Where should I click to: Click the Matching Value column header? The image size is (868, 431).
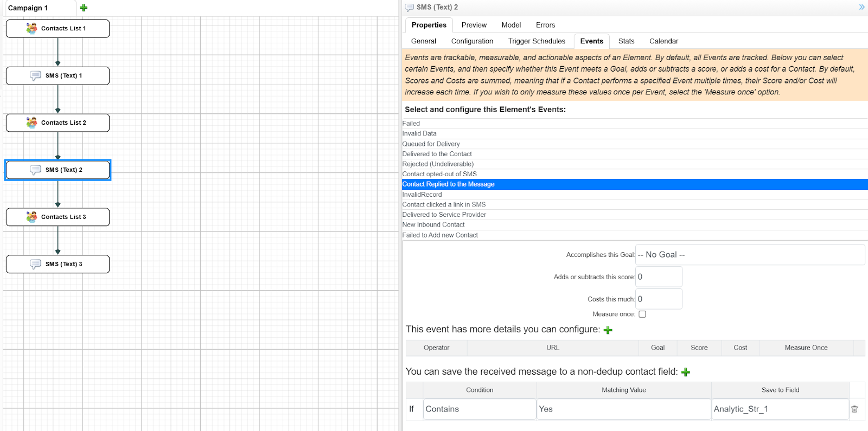pyautogui.click(x=624, y=390)
